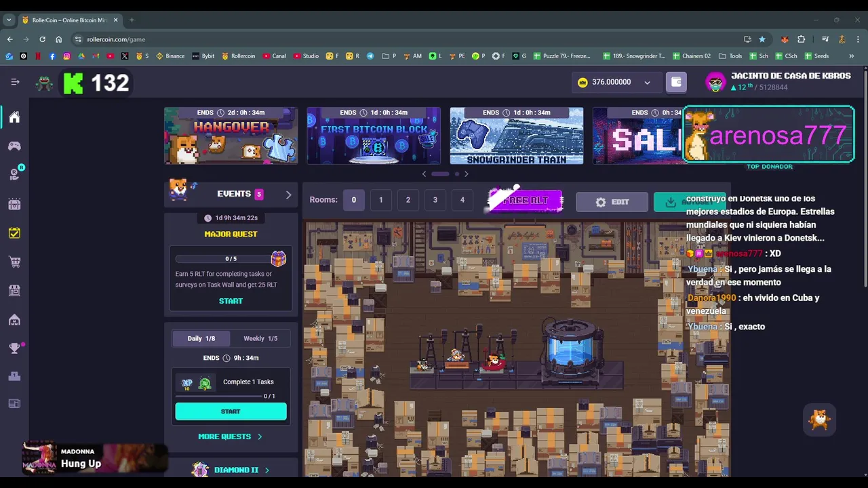Screen dimensions: 868x488
Task: Click arenosa777 top donor banner
Action: [x=769, y=135]
